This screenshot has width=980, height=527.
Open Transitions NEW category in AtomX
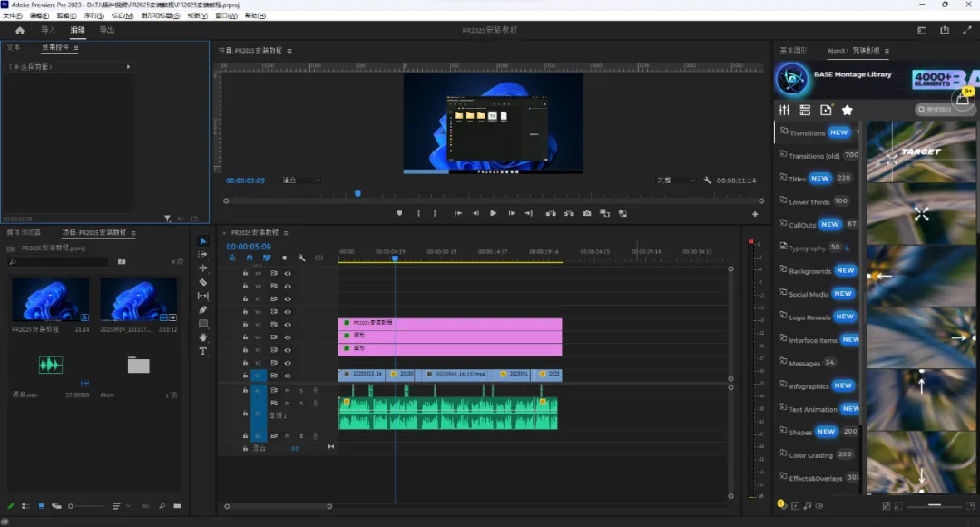tap(817, 132)
